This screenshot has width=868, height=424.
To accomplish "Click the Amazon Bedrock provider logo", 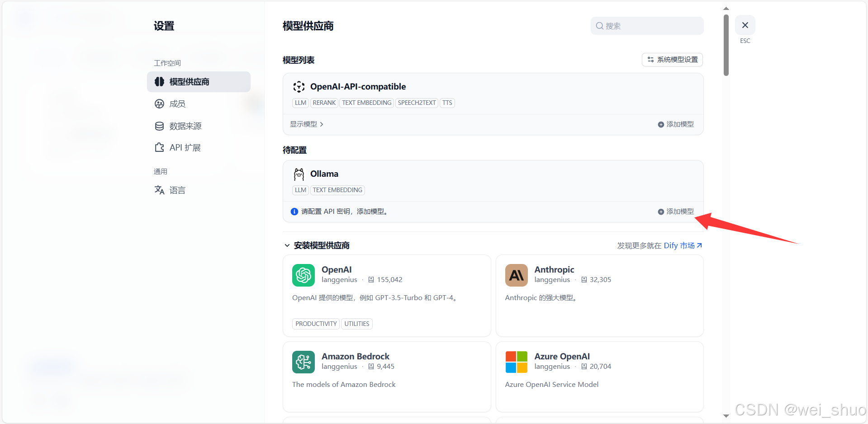I will click(x=303, y=362).
